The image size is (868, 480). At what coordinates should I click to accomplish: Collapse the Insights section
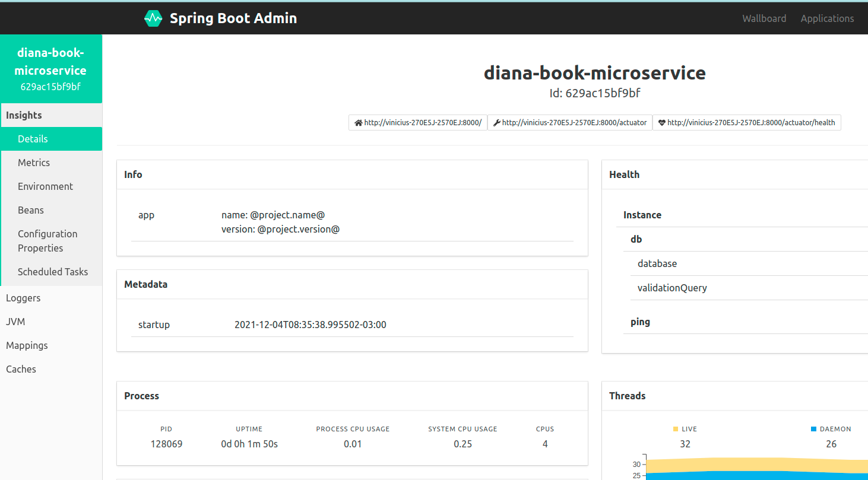51,115
